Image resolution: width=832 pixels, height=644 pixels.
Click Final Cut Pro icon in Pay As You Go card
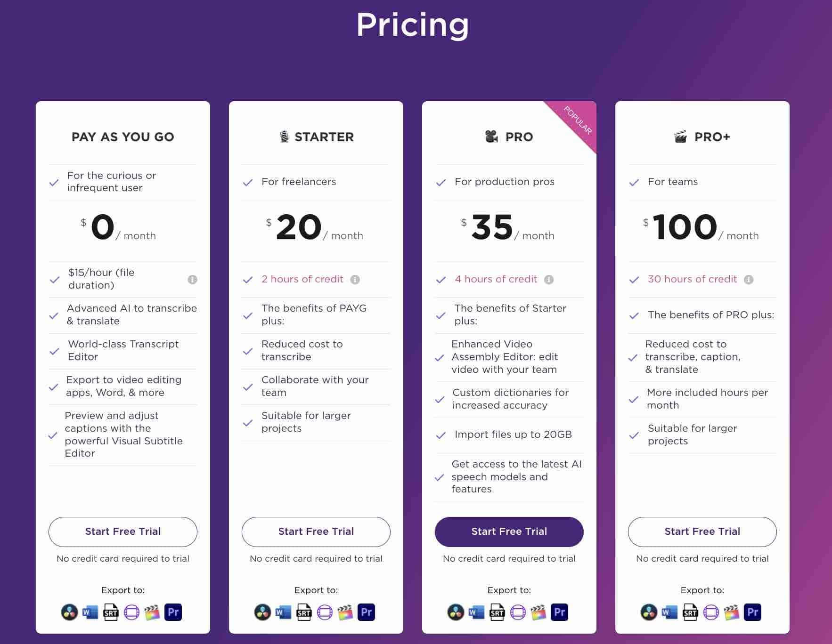(152, 612)
